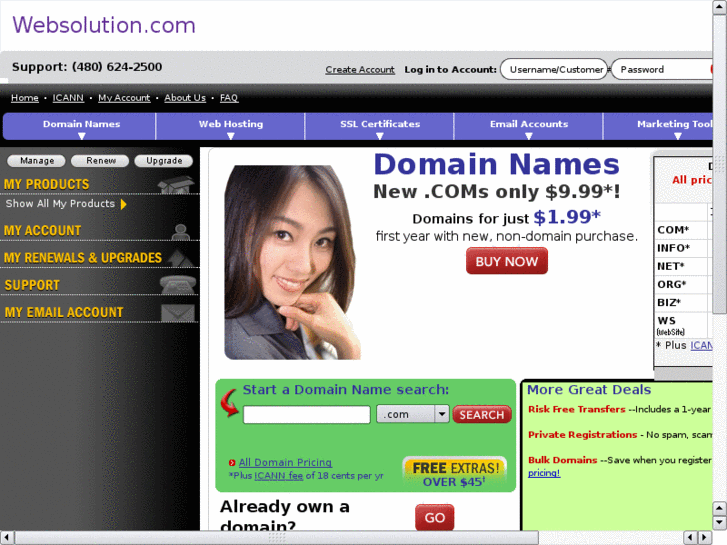Open the About Us page
The image size is (727, 545).
coord(185,98)
